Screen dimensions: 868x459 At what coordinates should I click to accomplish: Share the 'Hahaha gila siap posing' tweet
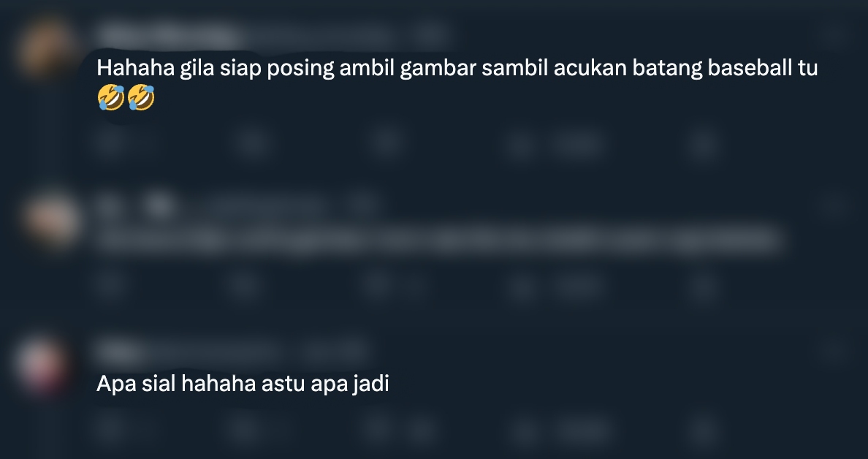click(x=704, y=145)
